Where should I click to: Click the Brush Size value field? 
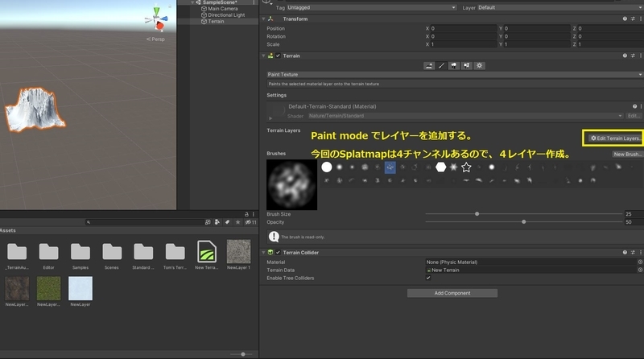[634, 214]
